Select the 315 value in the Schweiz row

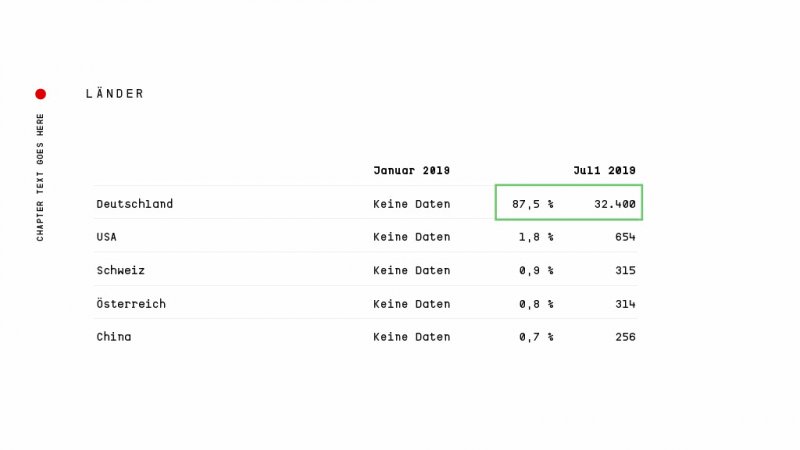click(625, 270)
